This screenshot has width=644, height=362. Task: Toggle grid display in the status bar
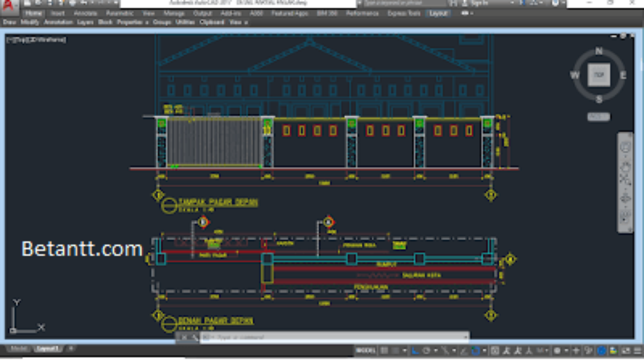[x=384, y=351]
